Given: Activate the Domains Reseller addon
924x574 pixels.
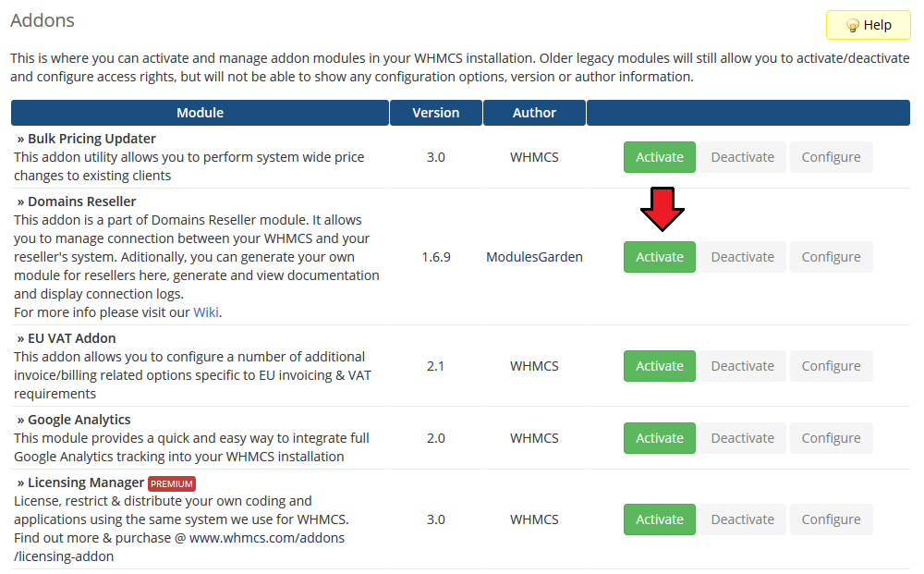Looking at the screenshot, I should (660, 257).
